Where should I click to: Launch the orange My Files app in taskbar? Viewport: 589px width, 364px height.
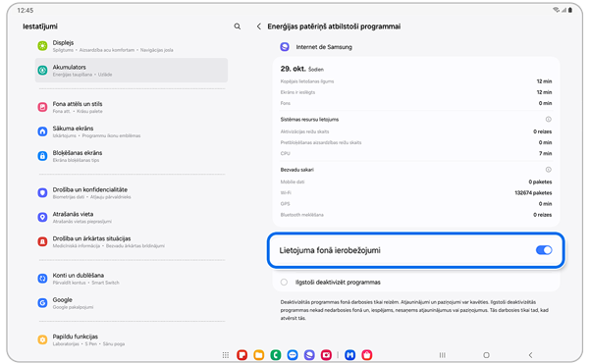[259, 355]
